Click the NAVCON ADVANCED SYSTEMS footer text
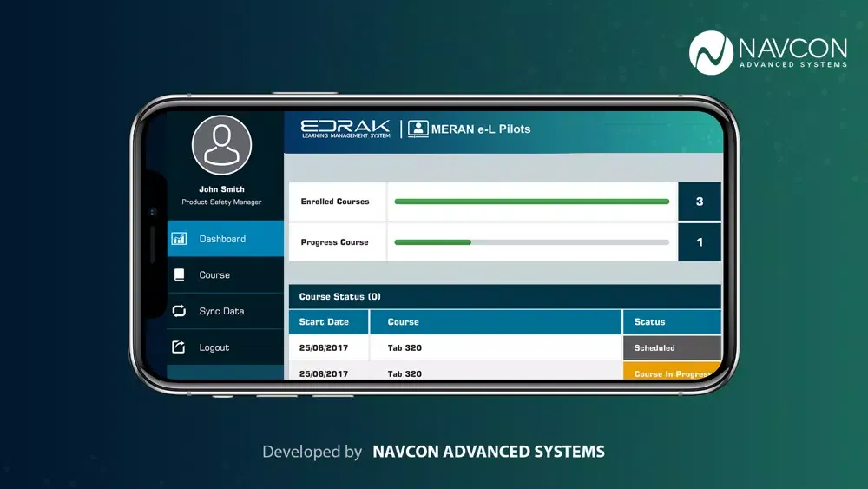 click(x=488, y=452)
